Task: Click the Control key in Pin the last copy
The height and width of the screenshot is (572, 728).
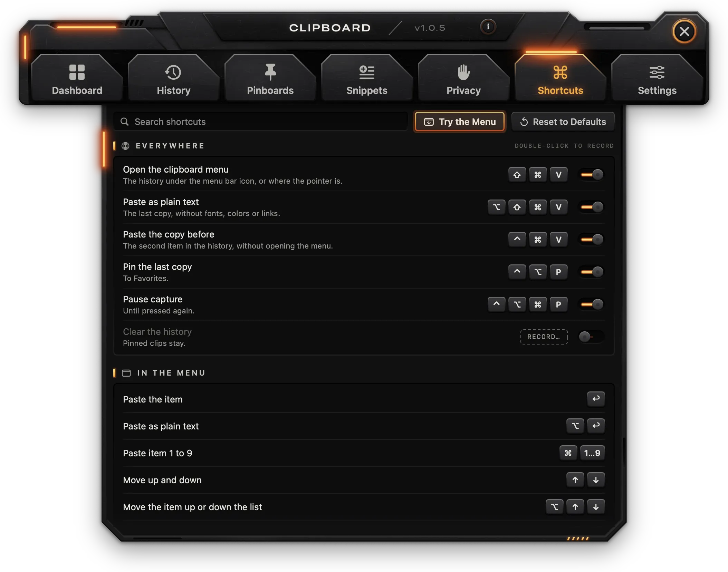Action: tap(517, 272)
